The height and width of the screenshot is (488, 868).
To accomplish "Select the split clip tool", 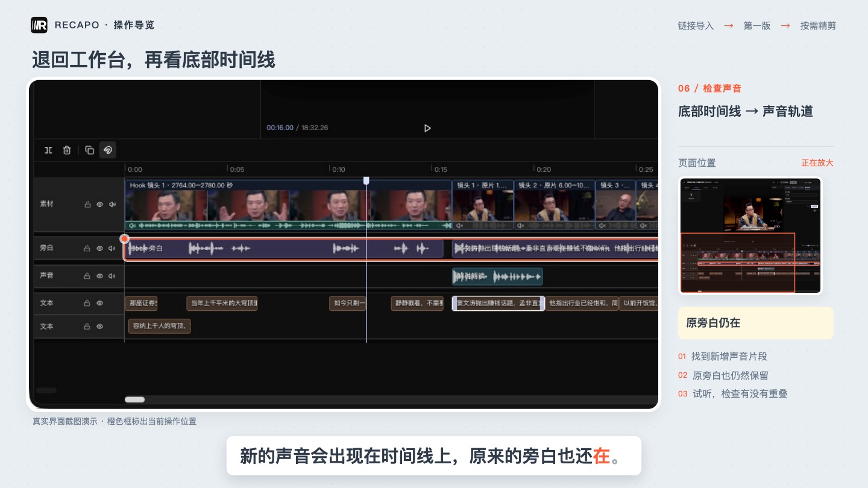I will point(48,150).
